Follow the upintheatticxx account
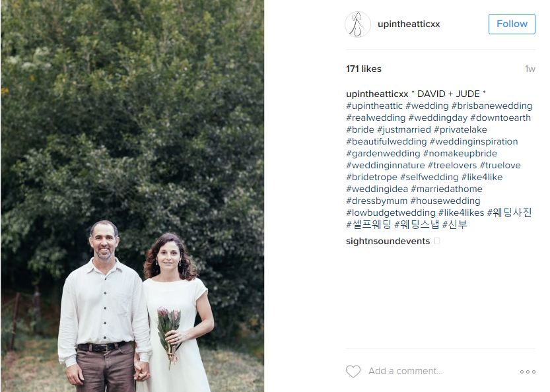Image resolution: width=550 pixels, height=392 pixels. (512, 24)
